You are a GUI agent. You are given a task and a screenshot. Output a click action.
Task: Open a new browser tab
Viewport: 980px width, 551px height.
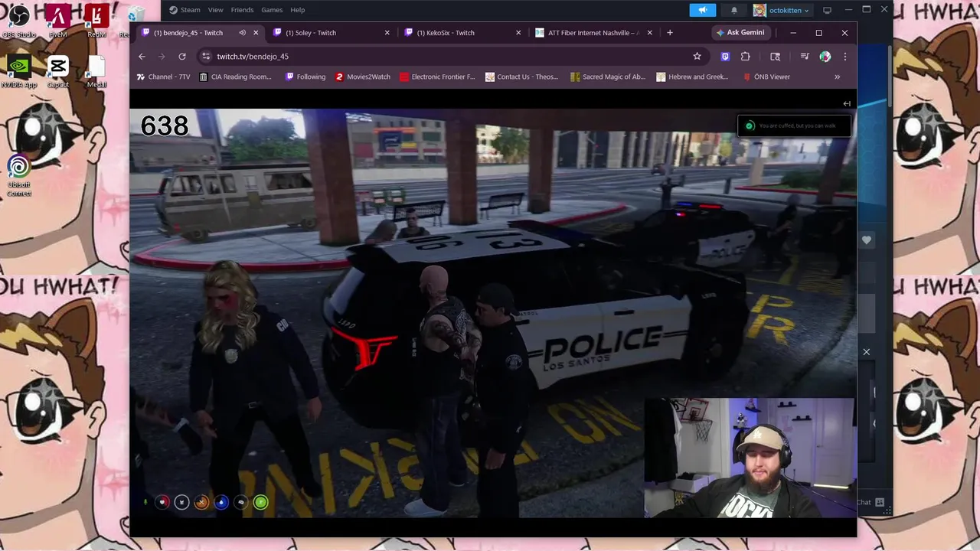click(x=670, y=33)
